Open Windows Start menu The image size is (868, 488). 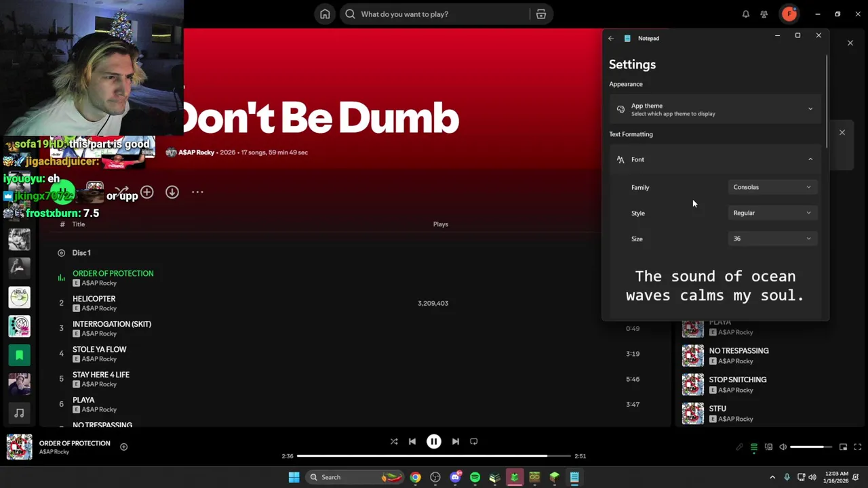(294, 477)
